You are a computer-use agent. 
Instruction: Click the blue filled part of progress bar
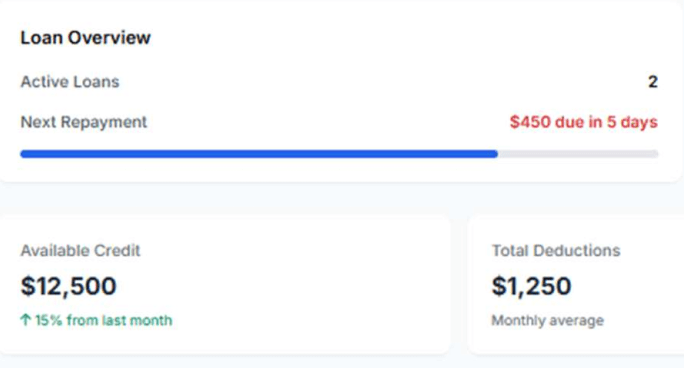[x=259, y=153]
